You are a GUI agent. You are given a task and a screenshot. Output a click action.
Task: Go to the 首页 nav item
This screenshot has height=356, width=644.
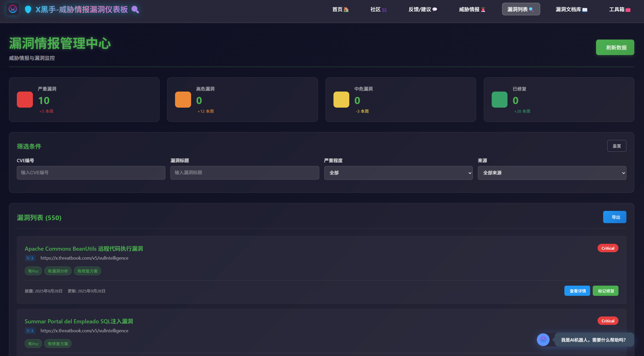(x=340, y=9)
